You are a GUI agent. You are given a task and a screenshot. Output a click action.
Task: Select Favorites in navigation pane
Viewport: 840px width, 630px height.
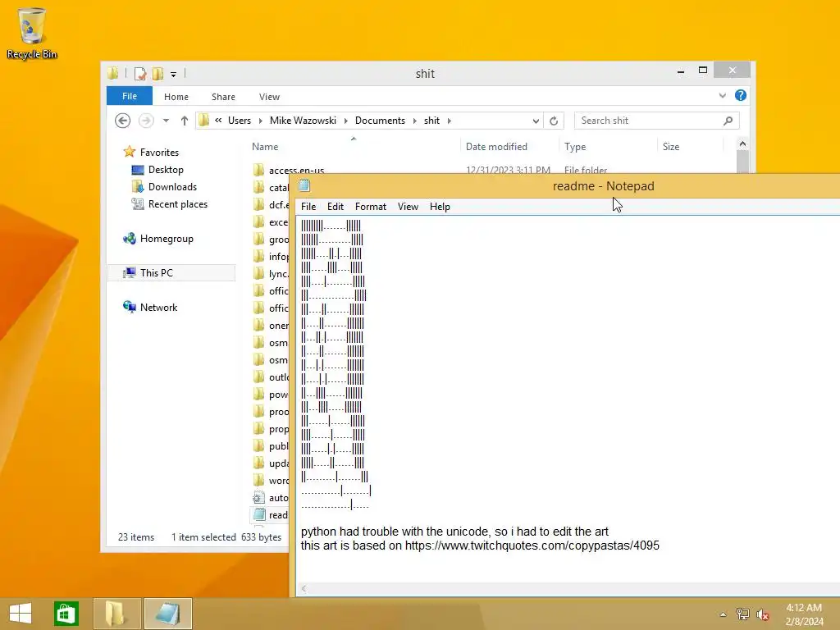pyautogui.click(x=159, y=152)
